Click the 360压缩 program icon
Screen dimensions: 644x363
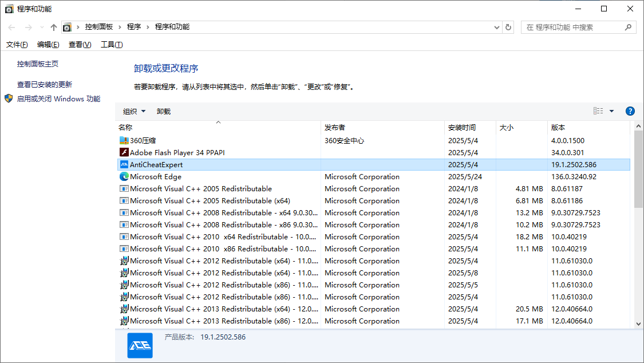point(124,140)
